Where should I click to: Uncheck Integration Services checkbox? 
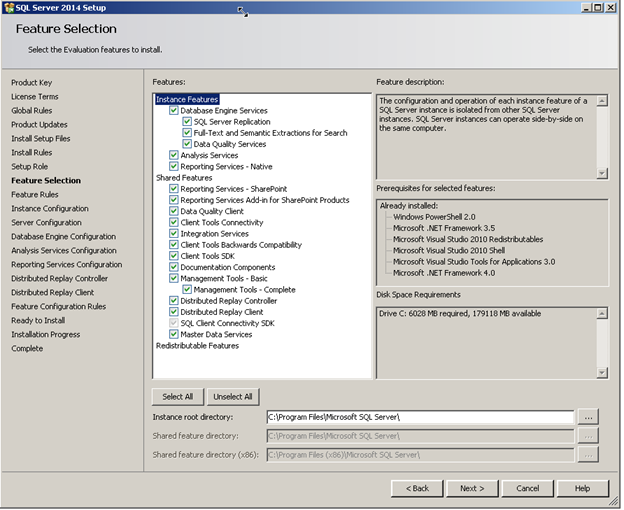click(x=174, y=233)
